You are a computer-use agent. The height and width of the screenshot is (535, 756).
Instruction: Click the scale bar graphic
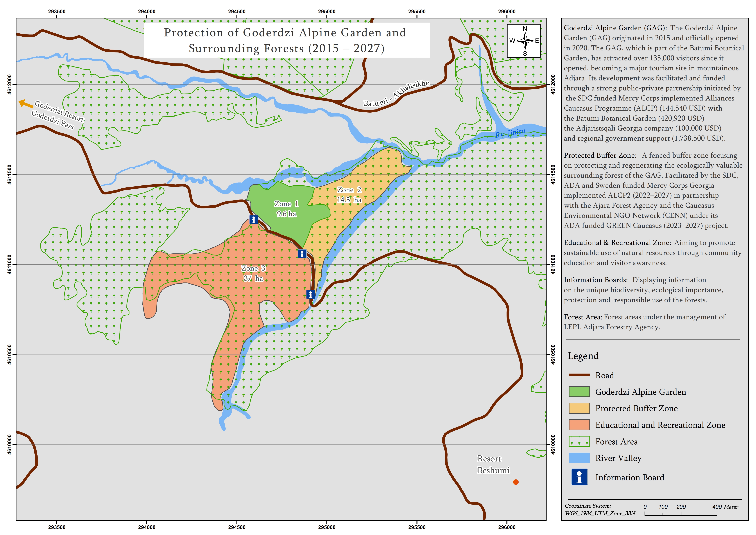point(681,514)
